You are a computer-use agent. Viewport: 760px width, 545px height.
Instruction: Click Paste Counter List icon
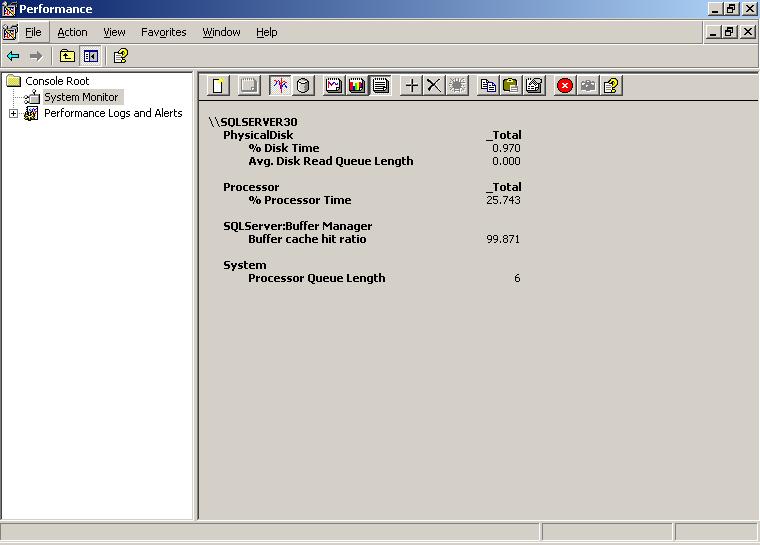(511, 86)
